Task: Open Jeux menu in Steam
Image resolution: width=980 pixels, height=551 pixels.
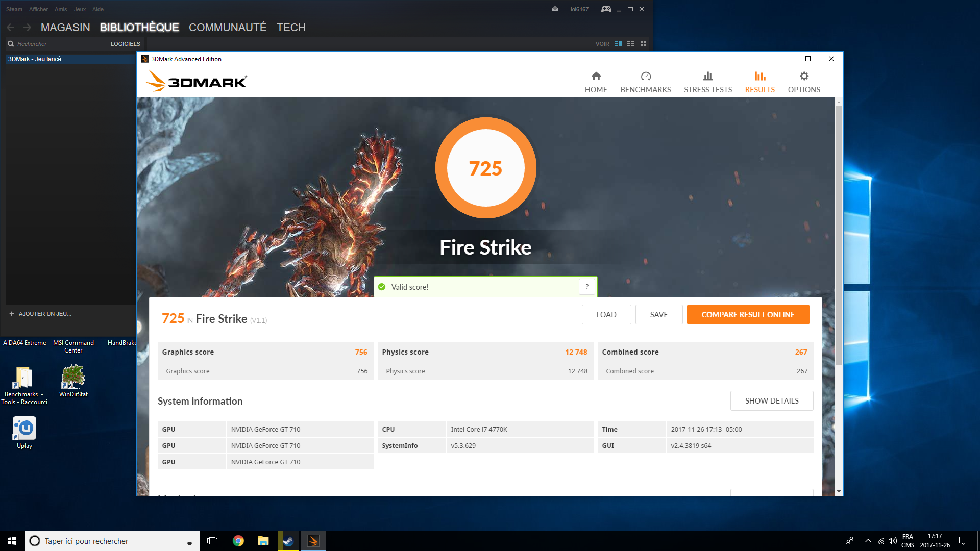Action: pyautogui.click(x=80, y=9)
